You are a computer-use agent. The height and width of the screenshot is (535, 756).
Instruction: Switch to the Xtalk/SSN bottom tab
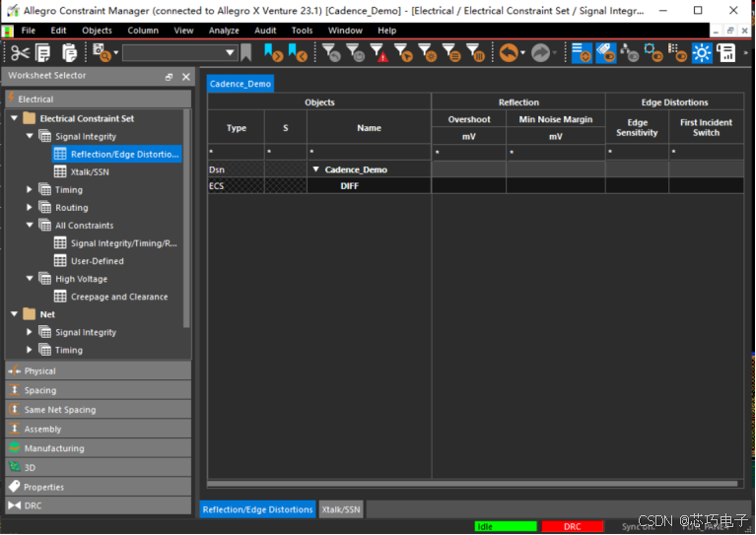point(341,509)
